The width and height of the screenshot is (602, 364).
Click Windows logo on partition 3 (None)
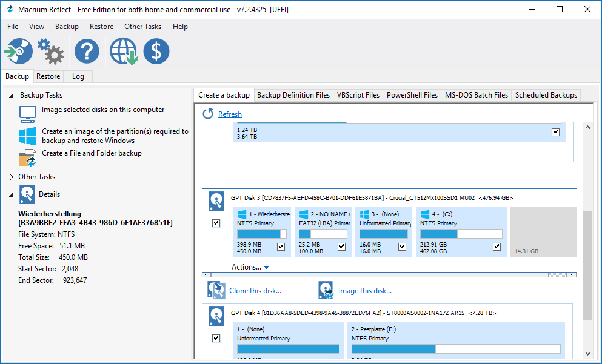coord(364,214)
